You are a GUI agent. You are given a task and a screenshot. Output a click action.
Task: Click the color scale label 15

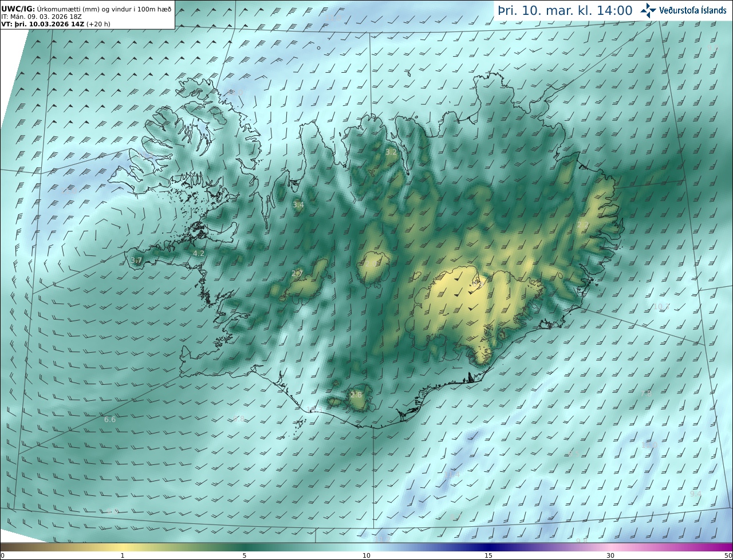coord(488,555)
